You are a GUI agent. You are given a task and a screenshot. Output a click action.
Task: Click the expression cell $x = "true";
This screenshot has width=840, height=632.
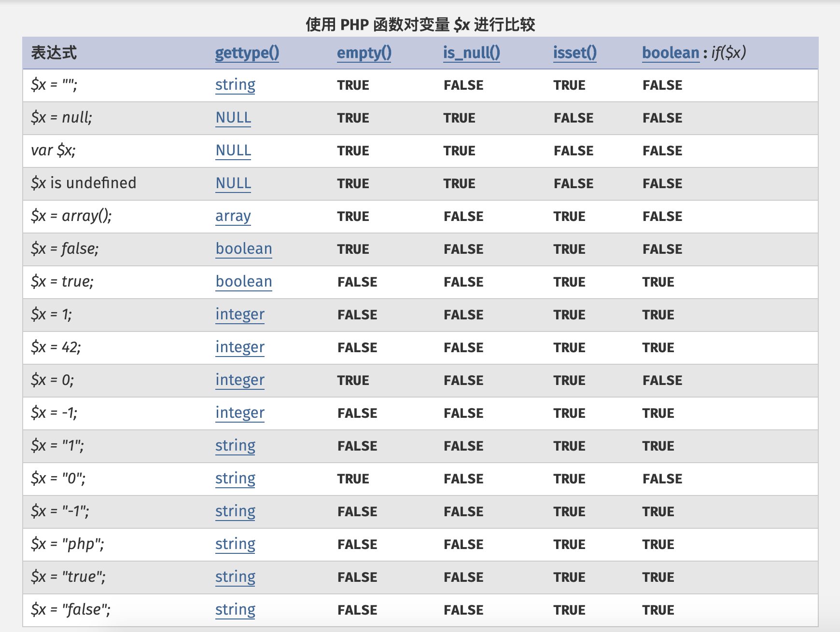[68, 577]
